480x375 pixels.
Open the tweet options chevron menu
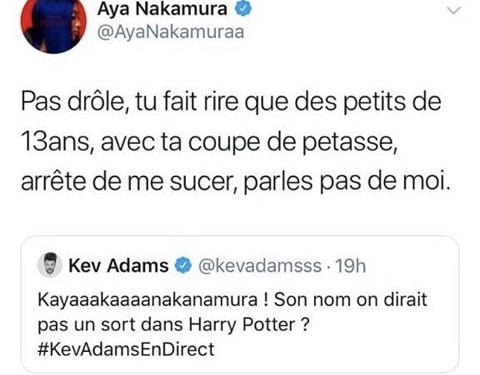coord(454,11)
